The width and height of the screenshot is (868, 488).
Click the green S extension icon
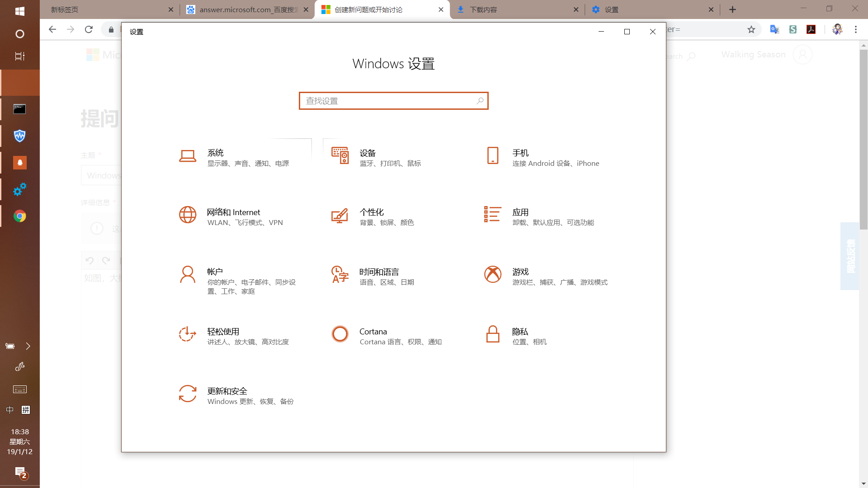(x=793, y=29)
